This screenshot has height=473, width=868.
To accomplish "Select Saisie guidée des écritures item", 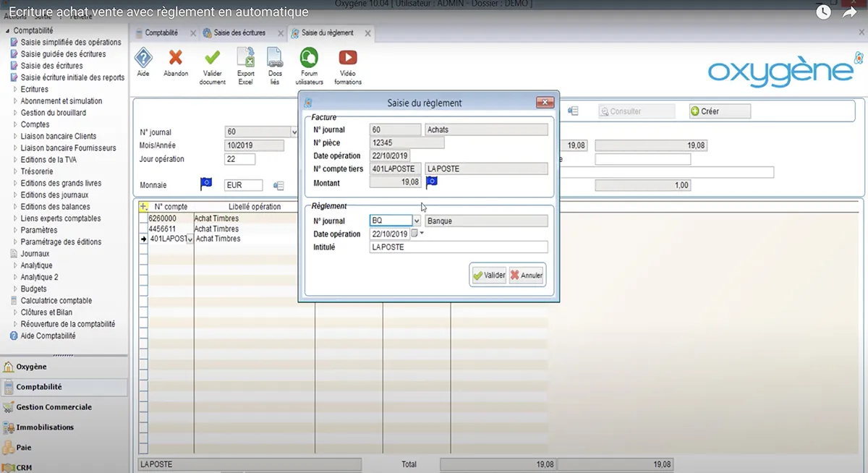I will pyautogui.click(x=63, y=54).
